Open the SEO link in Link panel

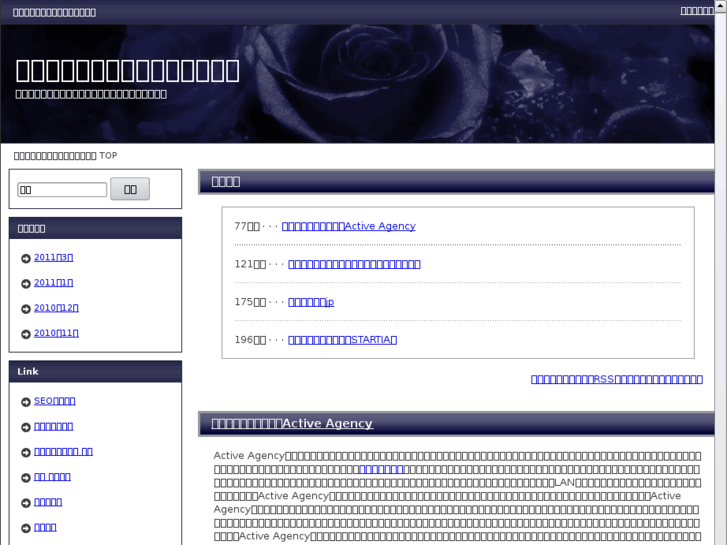coord(55,401)
